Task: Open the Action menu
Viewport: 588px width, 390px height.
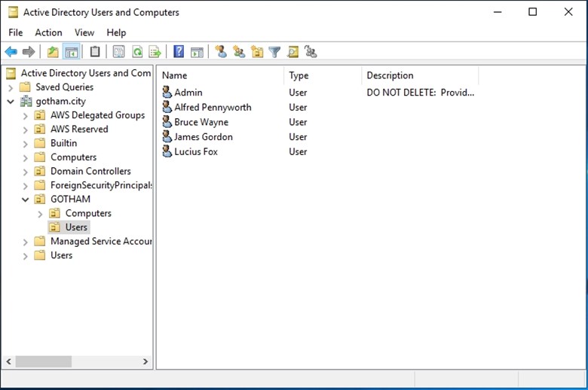Action: coord(49,32)
